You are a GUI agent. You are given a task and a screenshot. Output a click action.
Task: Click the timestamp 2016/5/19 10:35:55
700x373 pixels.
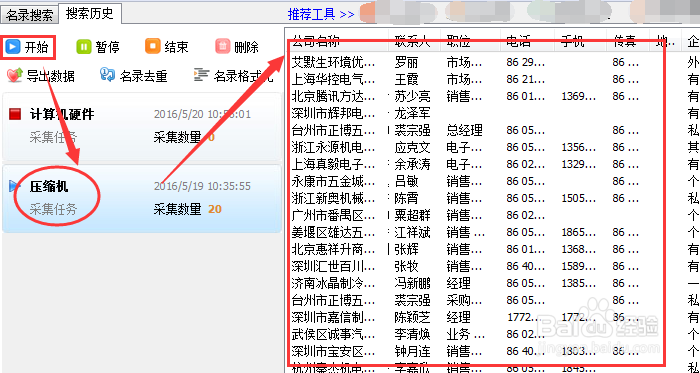coord(202,186)
